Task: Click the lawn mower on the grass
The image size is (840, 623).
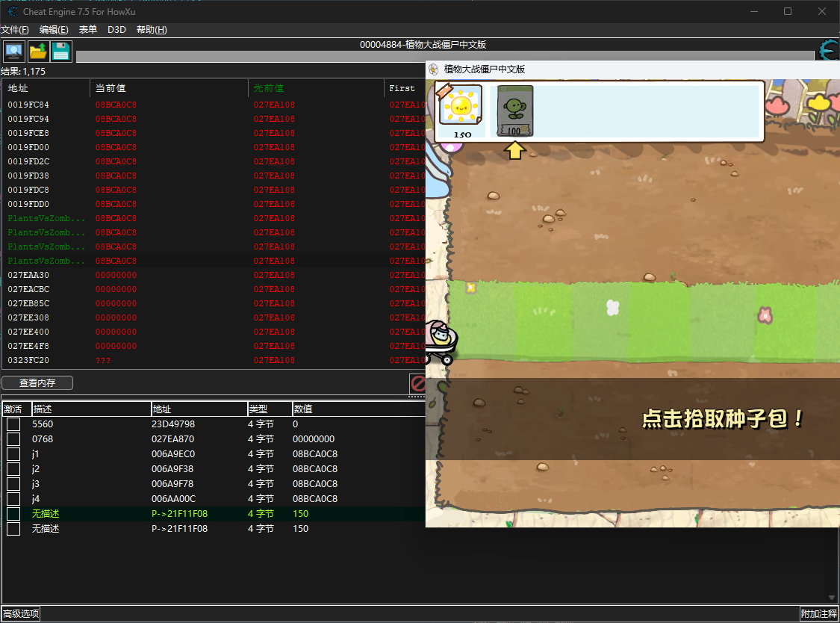Action: pos(441,343)
